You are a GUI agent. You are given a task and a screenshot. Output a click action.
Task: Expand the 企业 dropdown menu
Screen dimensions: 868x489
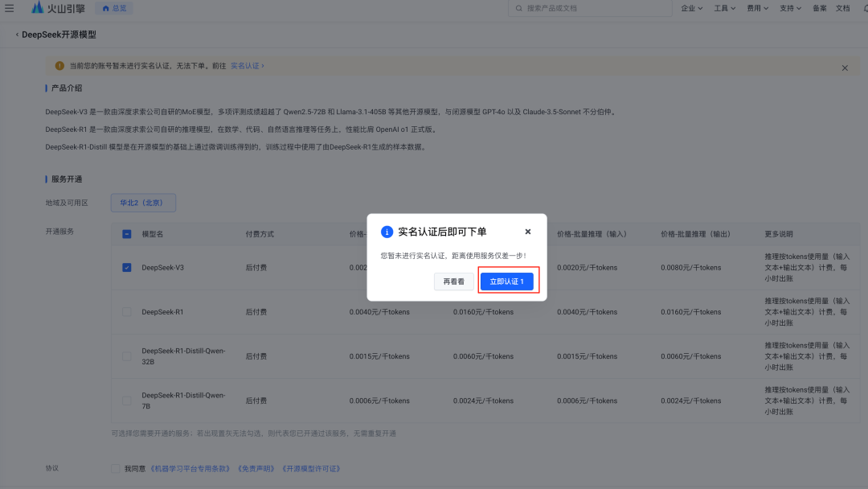pyautogui.click(x=691, y=8)
